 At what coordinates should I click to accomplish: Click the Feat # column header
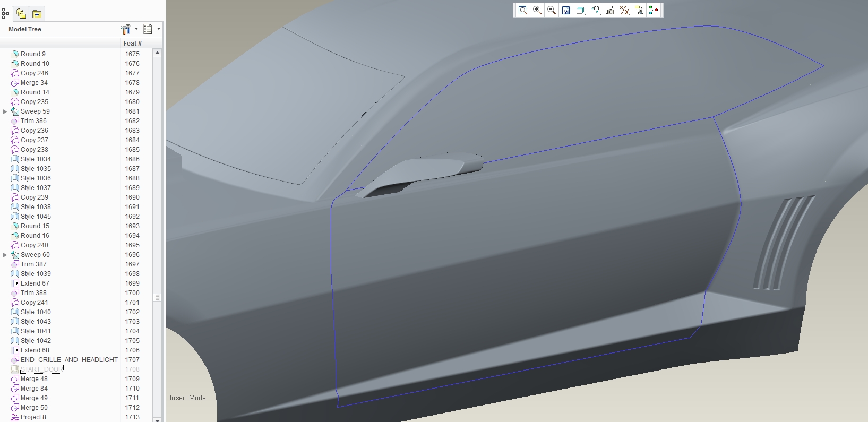click(133, 44)
